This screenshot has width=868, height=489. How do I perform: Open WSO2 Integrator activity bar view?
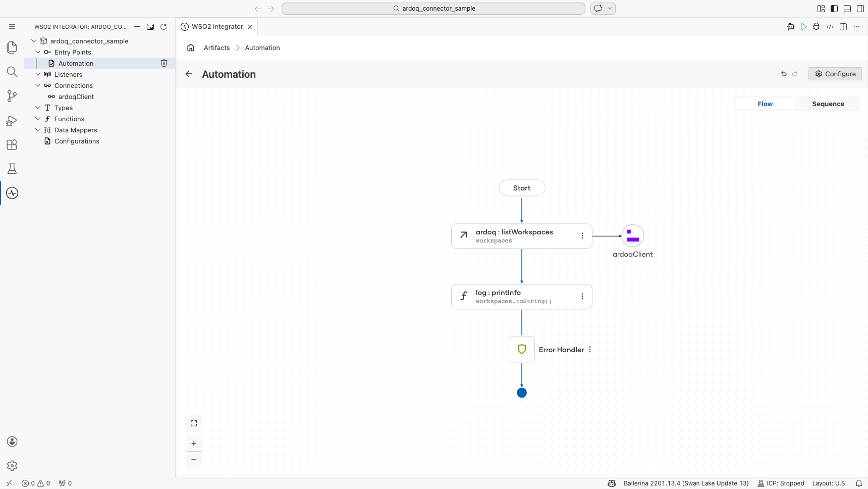click(x=12, y=193)
